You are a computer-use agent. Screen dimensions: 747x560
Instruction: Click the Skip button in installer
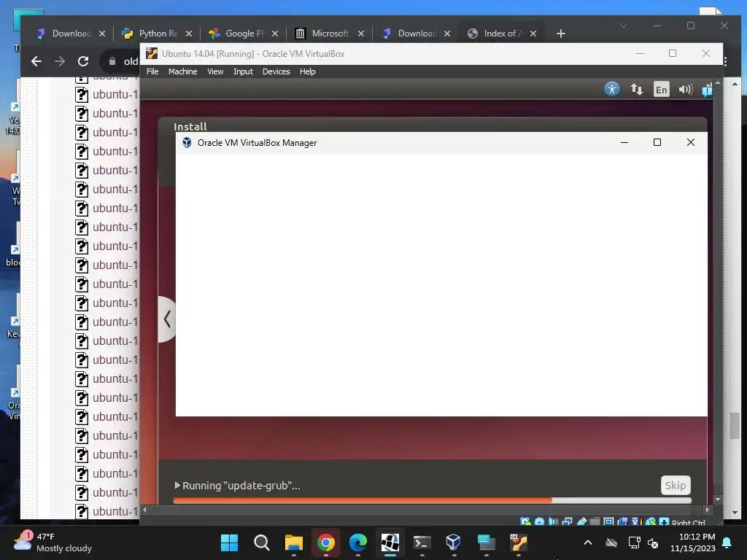pos(675,485)
